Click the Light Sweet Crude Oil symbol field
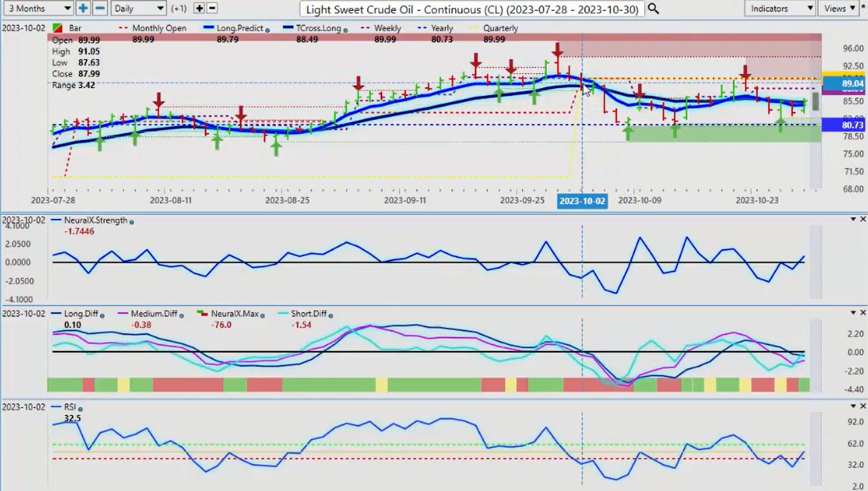This screenshot has width=868, height=491. [472, 9]
